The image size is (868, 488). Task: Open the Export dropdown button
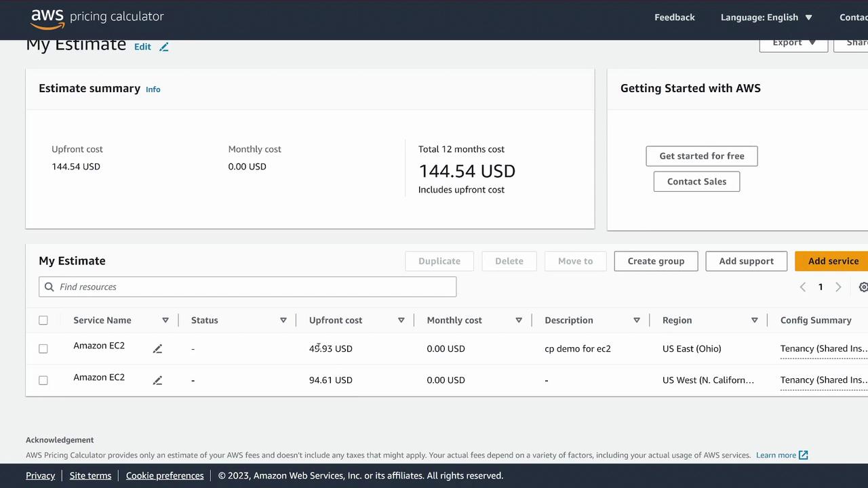pyautogui.click(x=793, y=44)
